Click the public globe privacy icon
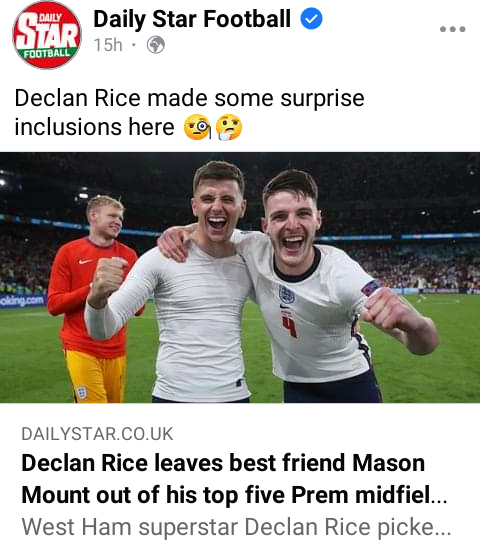Viewport: 480px width, 545px height. (155, 45)
